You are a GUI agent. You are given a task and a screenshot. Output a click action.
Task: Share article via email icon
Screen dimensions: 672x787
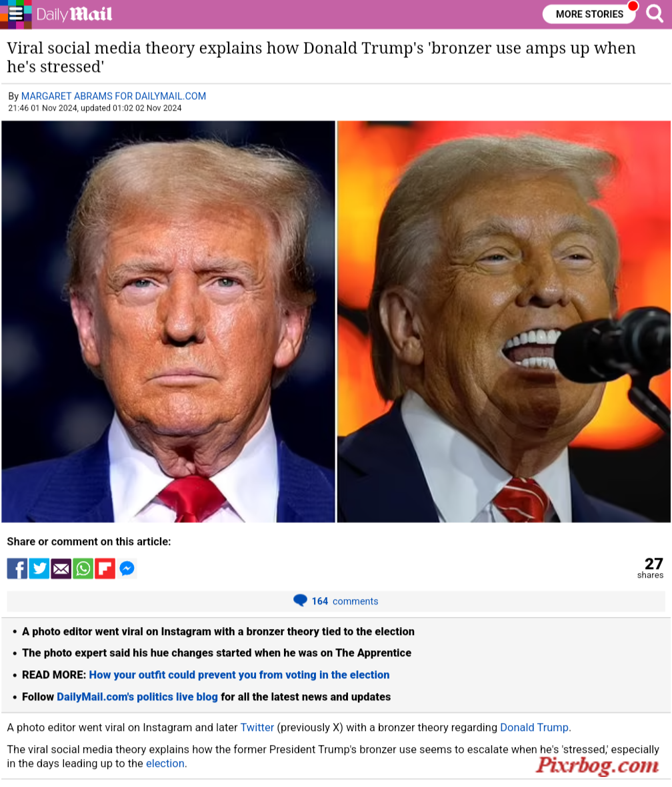coord(61,568)
